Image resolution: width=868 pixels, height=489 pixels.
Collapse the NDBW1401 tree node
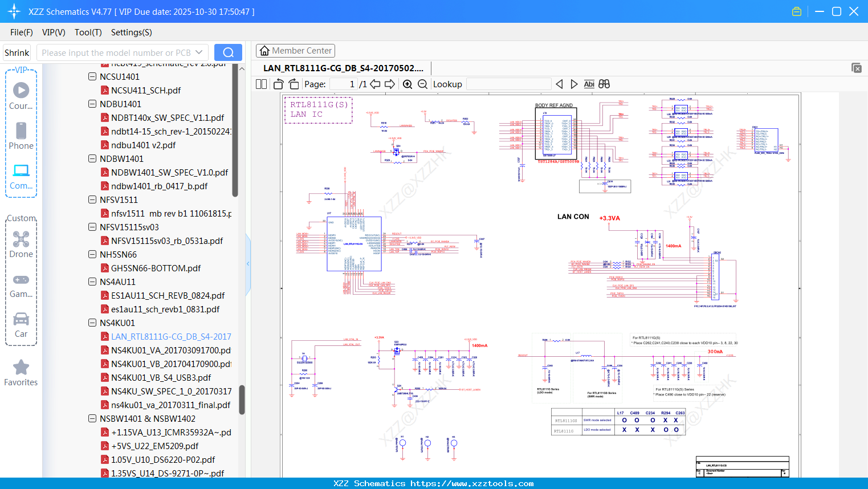coord(92,158)
